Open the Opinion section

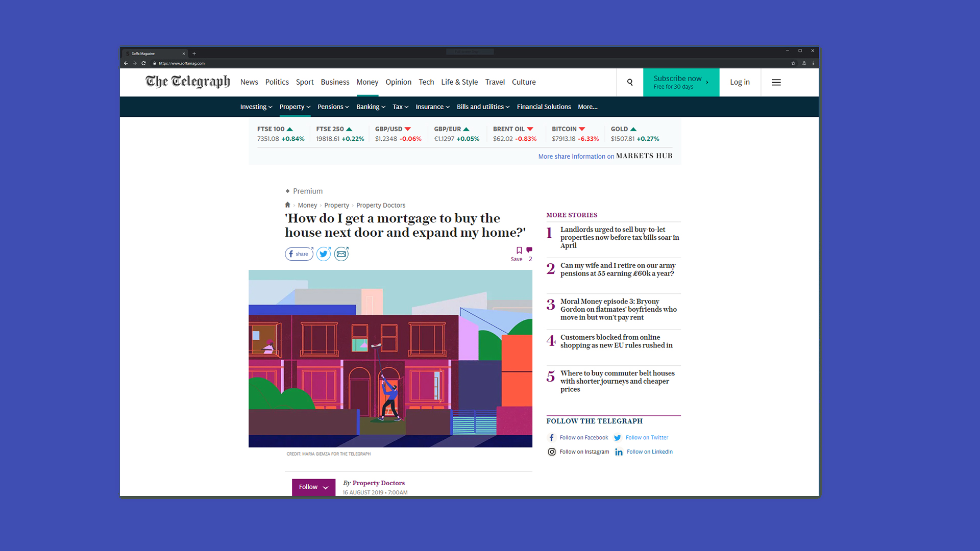(398, 82)
